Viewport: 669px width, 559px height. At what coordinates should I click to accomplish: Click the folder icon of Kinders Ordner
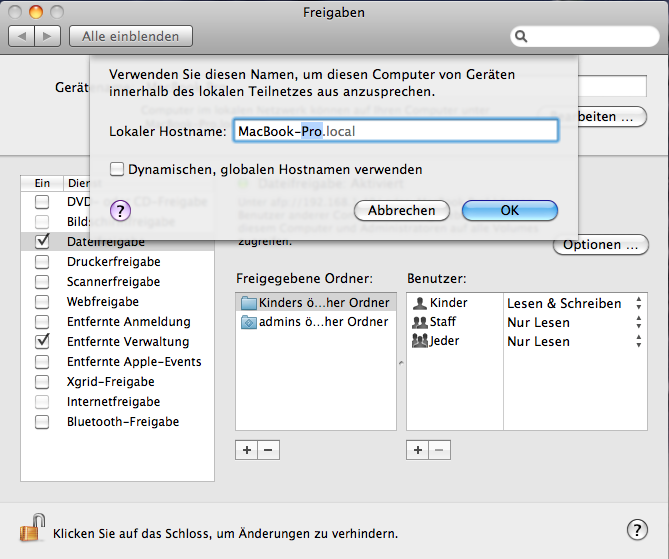coord(248,303)
